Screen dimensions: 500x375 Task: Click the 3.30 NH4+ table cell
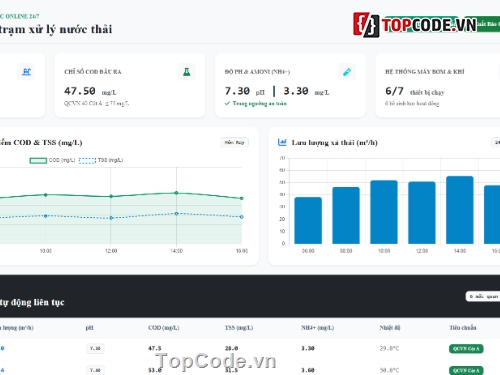coord(308,348)
